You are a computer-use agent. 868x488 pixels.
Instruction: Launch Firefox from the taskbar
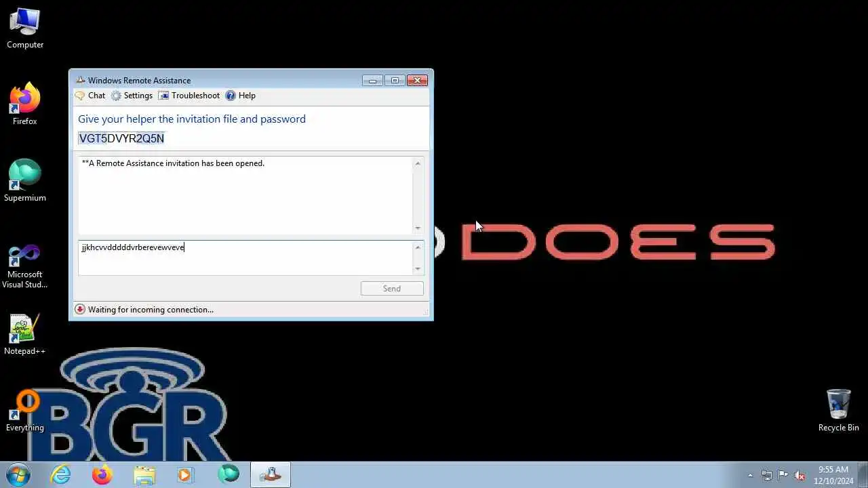(x=102, y=475)
